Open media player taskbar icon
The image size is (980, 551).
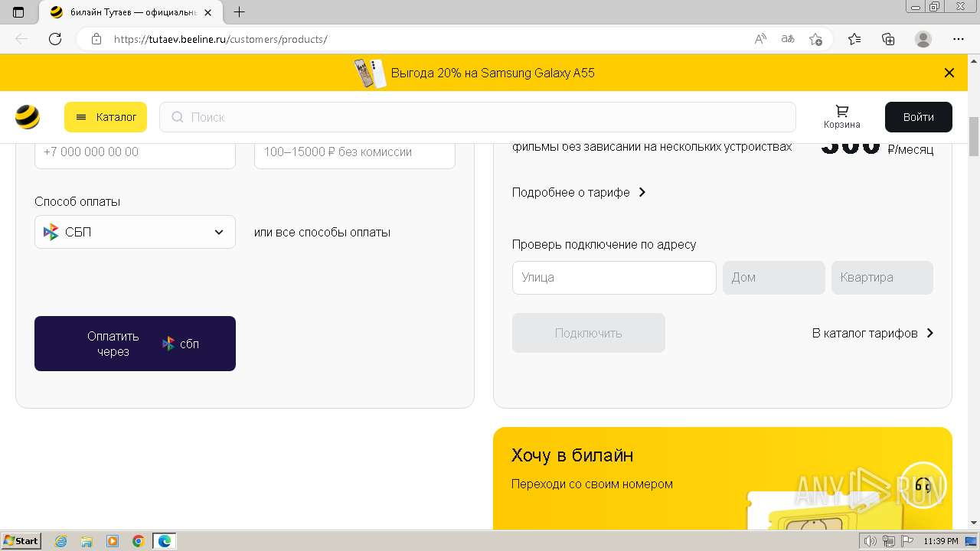(x=113, y=541)
